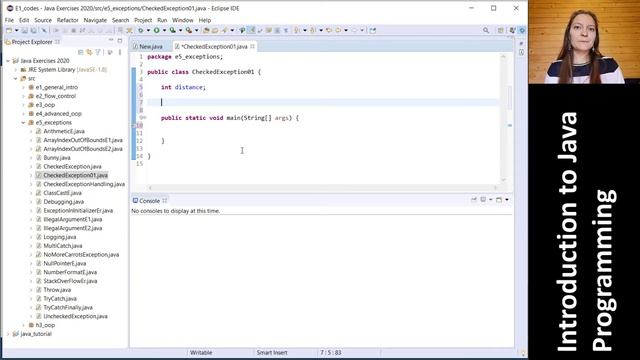Select the Project Explorer tab
The height and width of the screenshot is (360, 640).
(x=32, y=42)
